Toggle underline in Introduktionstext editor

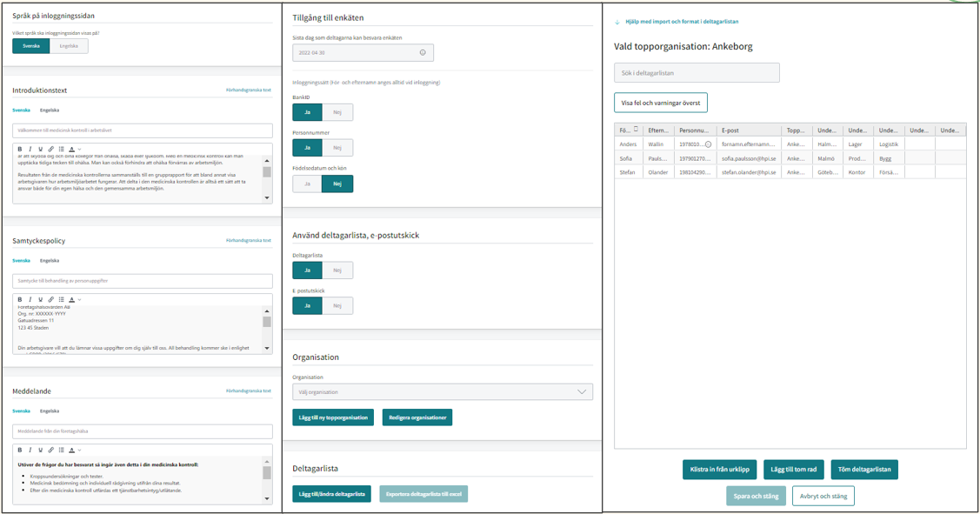[41, 150]
